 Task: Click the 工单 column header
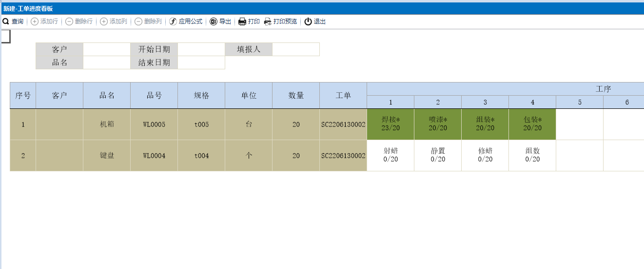(x=343, y=96)
